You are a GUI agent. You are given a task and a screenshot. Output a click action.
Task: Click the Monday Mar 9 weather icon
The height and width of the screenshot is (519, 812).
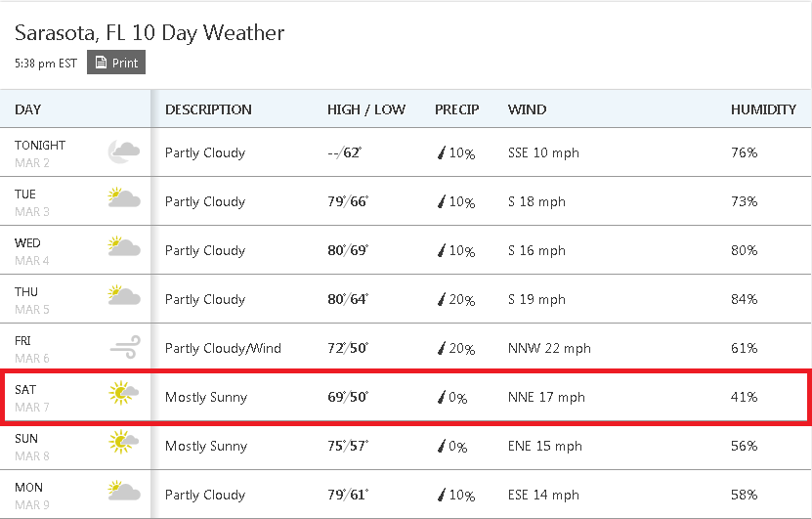click(124, 491)
